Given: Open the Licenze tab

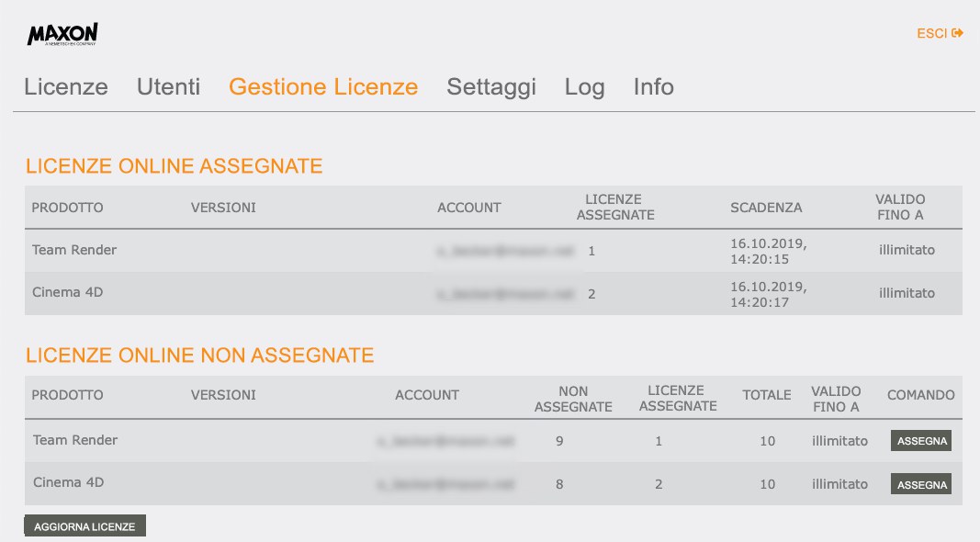Looking at the screenshot, I should (x=65, y=87).
